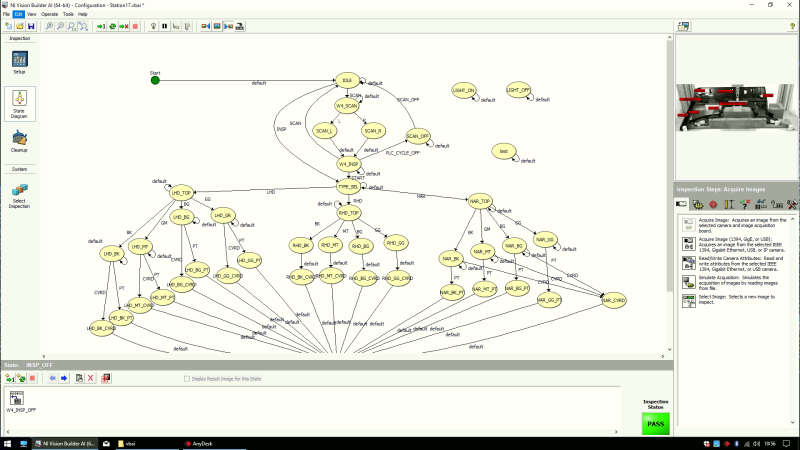Open the Operate menu
This screenshot has width=800, height=450.
click(x=49, y=14)
